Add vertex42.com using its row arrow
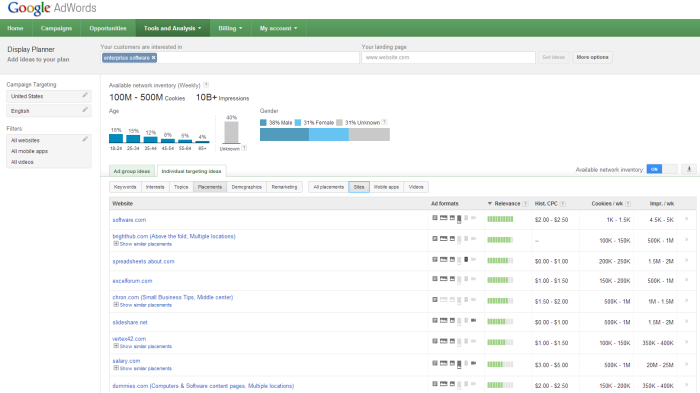Image resolution: width=700 pixels, height=393 pixels. pyautogui.click(x=687, y=343)
